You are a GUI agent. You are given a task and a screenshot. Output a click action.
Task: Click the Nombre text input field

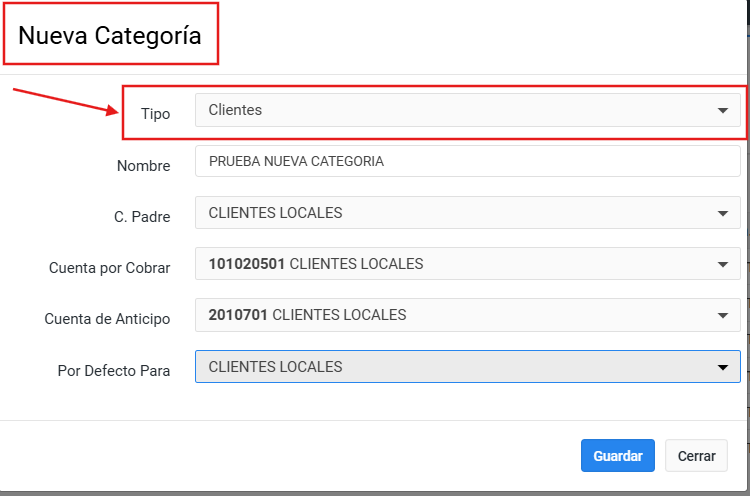[x=467, y=161]
